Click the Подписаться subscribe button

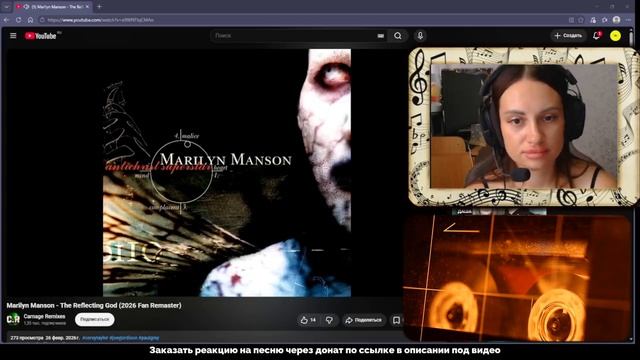[x=95, y=320]
